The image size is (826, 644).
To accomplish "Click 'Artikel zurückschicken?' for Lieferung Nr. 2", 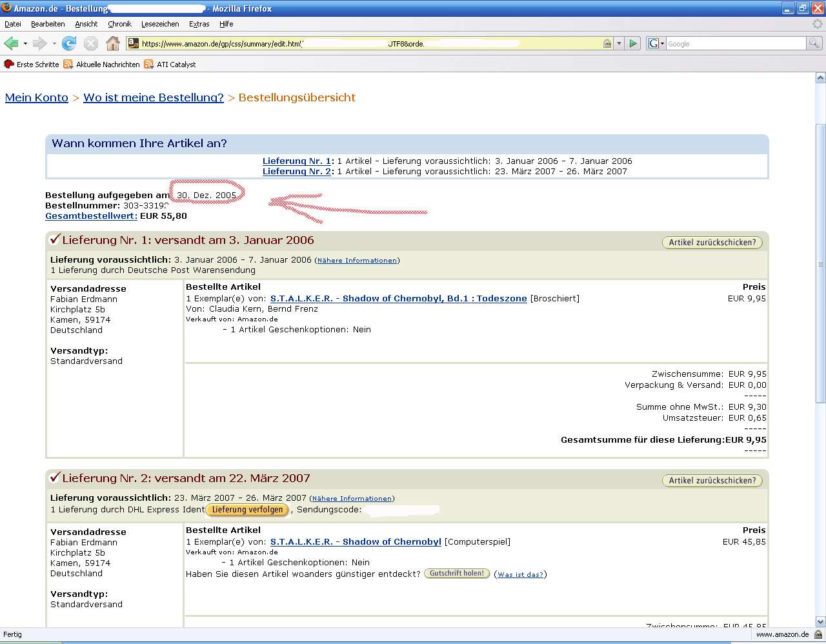I will click(712, 480).
